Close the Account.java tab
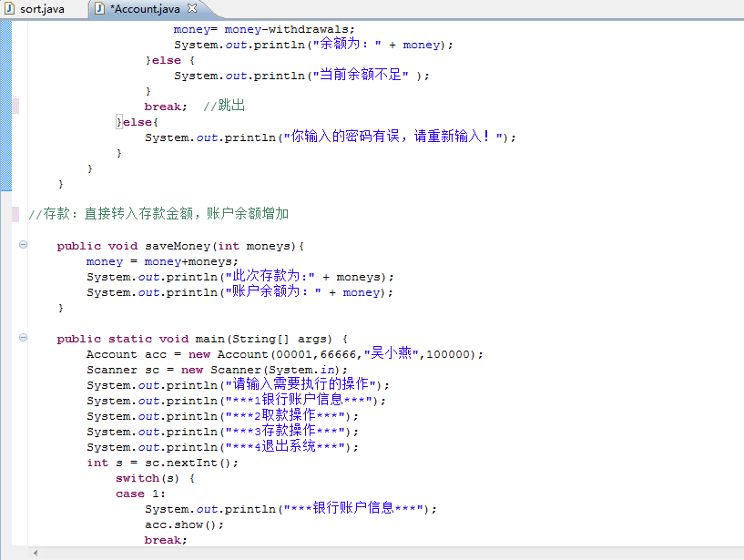744x560 pixels. point(192,8)
